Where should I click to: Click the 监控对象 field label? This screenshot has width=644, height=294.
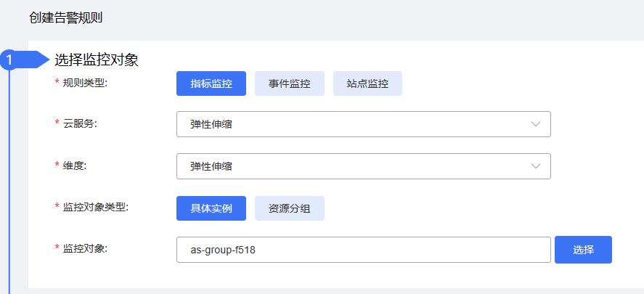pyautogui.click(x=85, y=249)
